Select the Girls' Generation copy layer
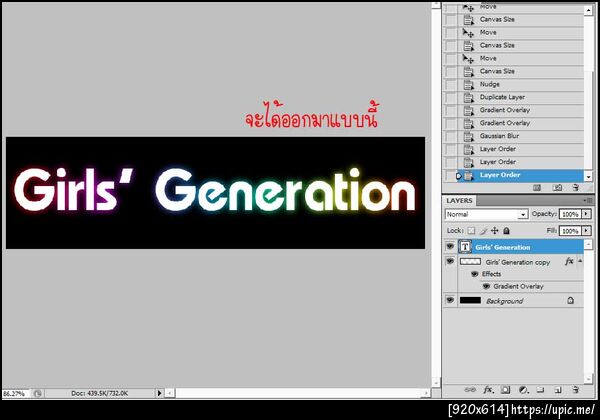Image resolution: width=600 pixels, height=420 pixels. [520, 262]
